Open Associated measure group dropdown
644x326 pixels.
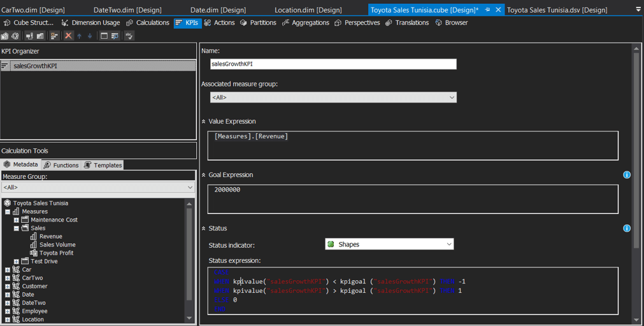[x=333, y=97]
